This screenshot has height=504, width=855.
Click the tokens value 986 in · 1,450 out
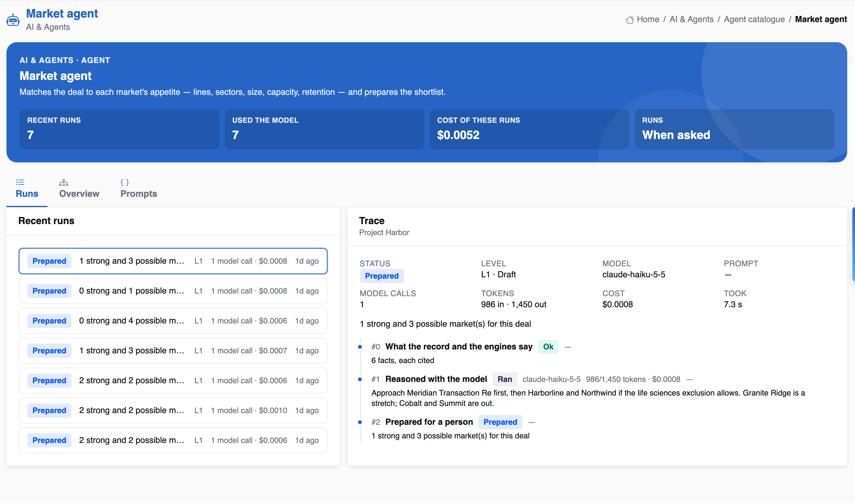click(x=513, y=304)
